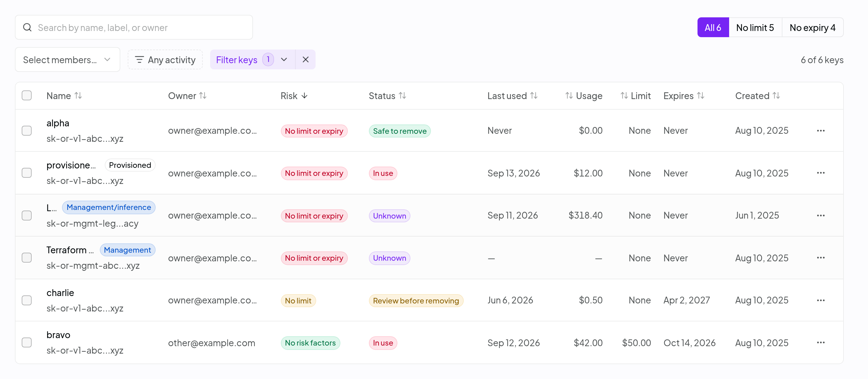This screenshot has width=868, height=379.
Task: Click bravo's In use status badge
Action: [x=383, y=343]
